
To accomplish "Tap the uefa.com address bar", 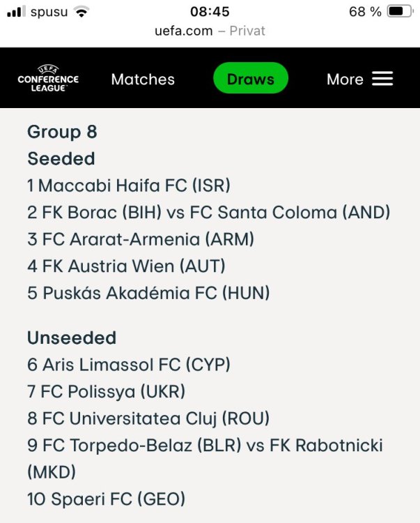I will point(210,31).
